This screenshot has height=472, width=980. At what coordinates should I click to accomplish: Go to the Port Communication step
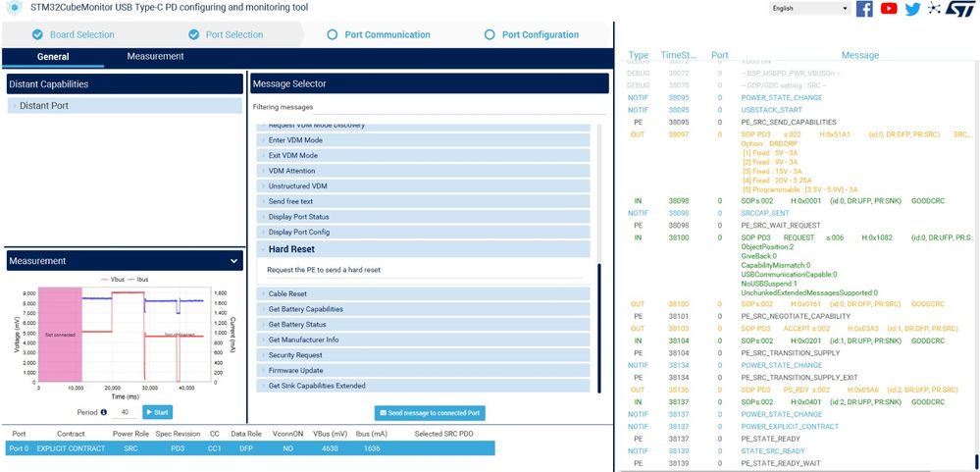(380, 34)
